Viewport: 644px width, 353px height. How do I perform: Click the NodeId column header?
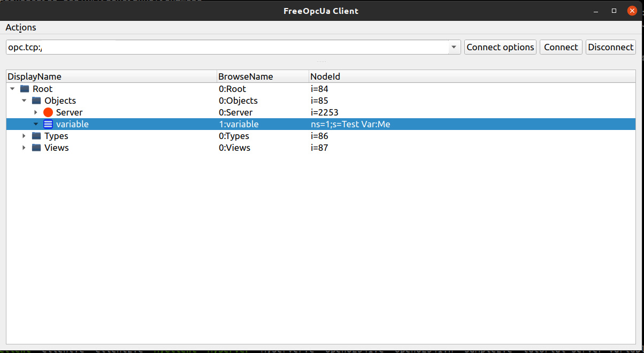tap(325, 76)
